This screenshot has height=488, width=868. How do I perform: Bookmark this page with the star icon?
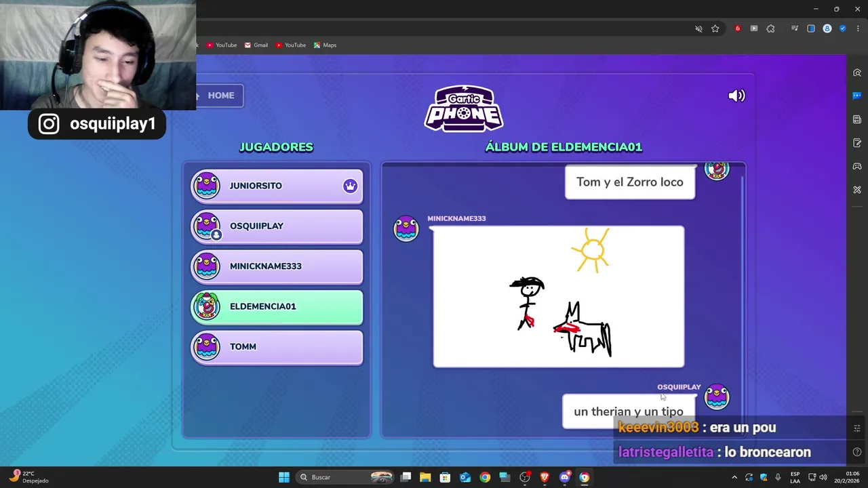click(x=715, y=28)
